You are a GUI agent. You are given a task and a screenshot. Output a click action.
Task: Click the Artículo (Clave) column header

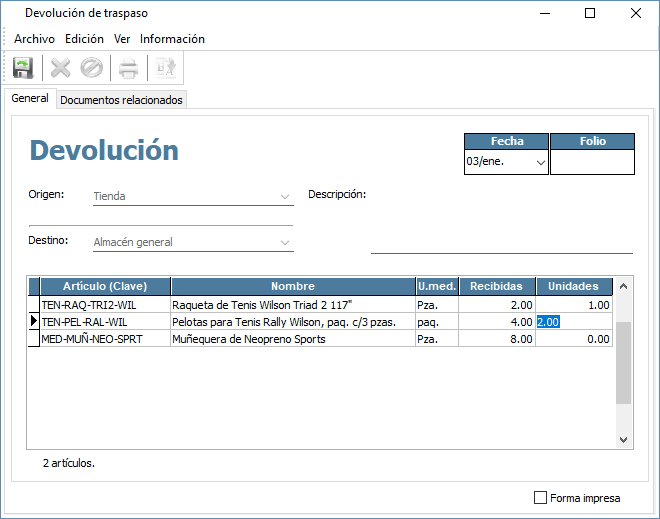point(105,286)
